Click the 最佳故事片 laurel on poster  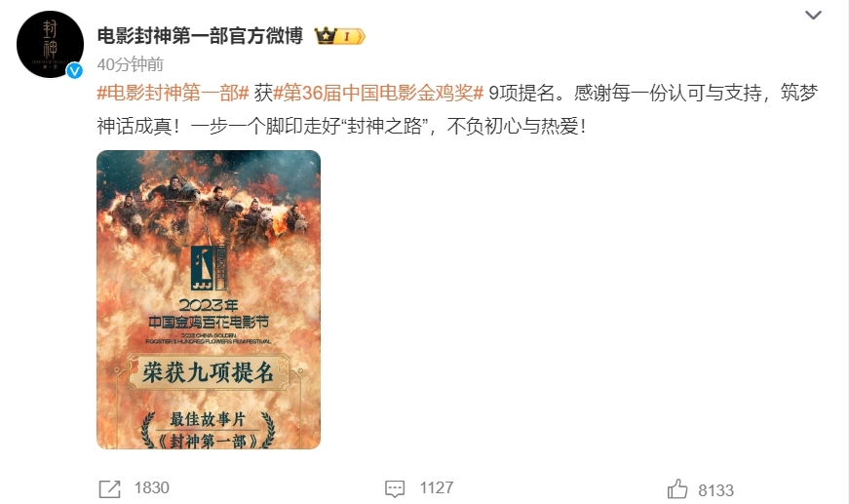(x=208, y=430)
